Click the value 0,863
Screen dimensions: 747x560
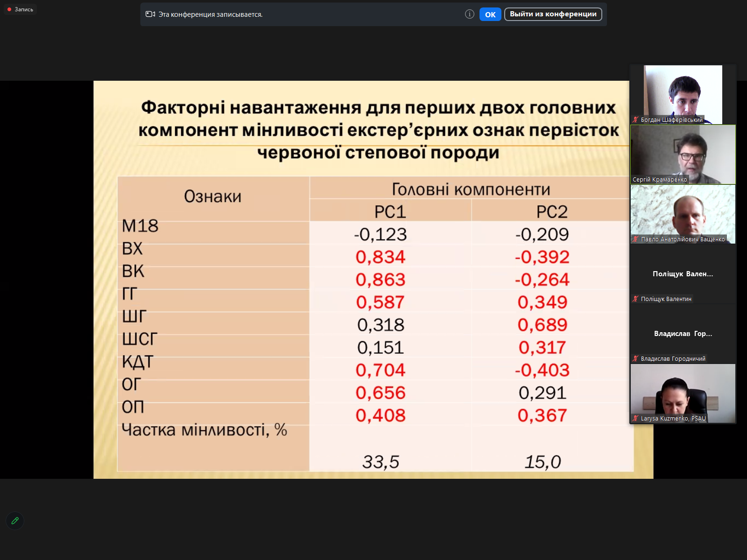click(381, 280)
